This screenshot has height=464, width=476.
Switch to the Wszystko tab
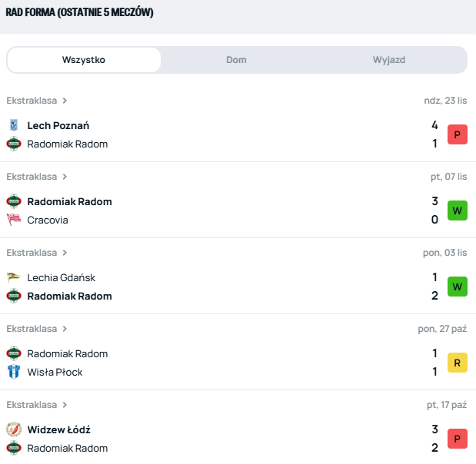(x=84, y=60)
